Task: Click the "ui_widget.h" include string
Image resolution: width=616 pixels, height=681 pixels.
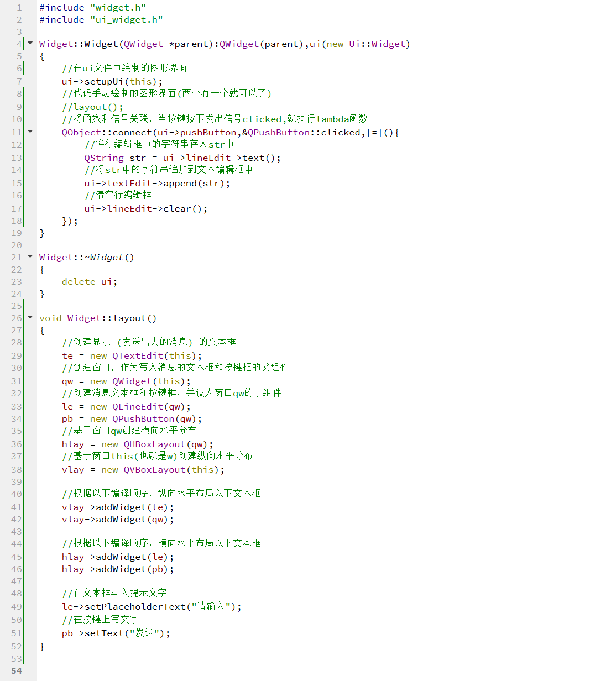Action: (127, 19)
